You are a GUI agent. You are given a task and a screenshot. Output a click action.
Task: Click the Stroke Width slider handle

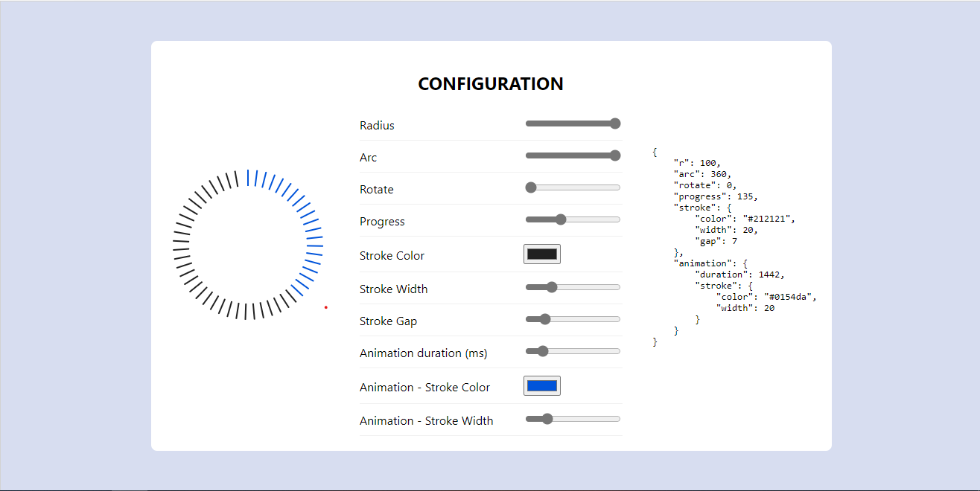pyautogui.click(x=552, y=287)
